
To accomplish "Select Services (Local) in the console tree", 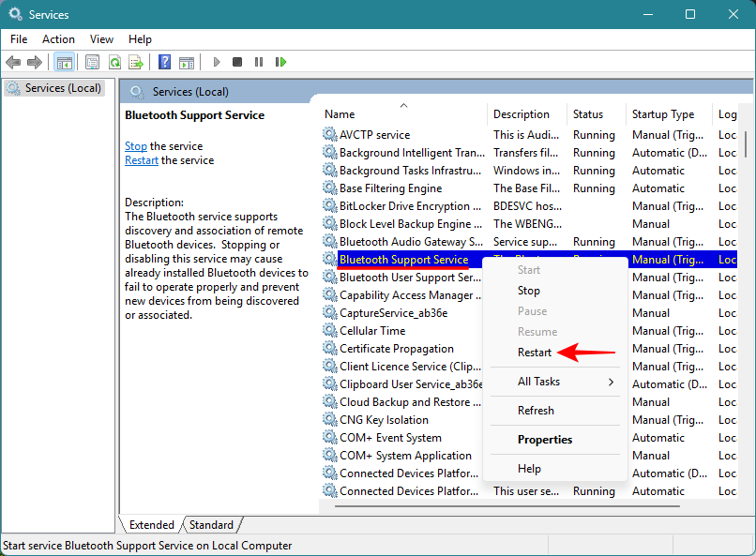I will click(x=54, y=88).
